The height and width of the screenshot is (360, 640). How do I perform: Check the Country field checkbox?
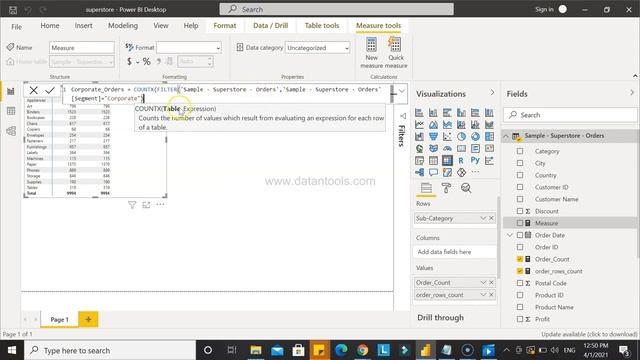520,175
